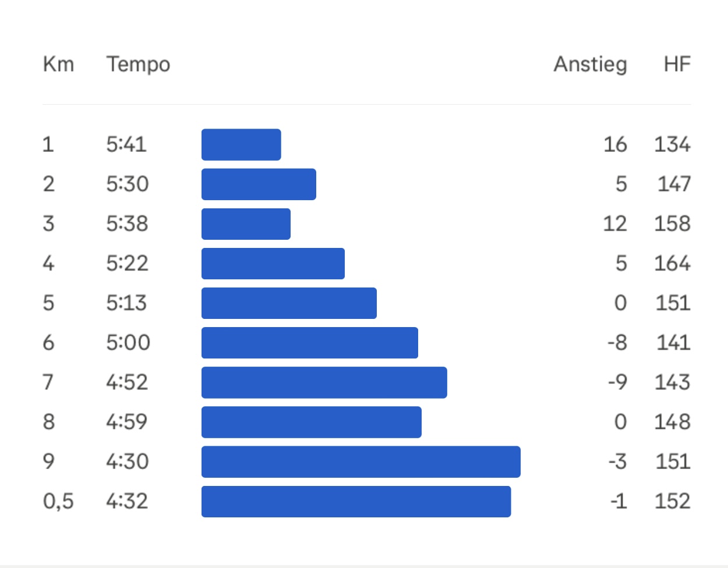Select the 5:30 pace bar for kilometer 2

(259, 184)
